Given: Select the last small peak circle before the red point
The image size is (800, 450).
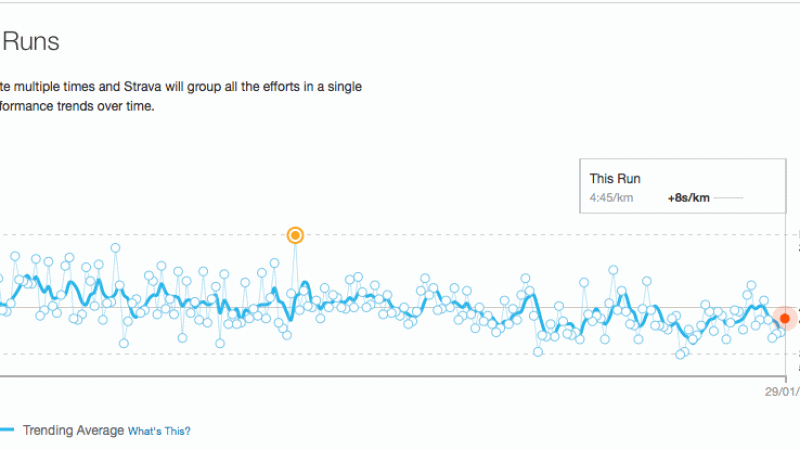Looking at the screenshot, I should [x=764, y=301].
